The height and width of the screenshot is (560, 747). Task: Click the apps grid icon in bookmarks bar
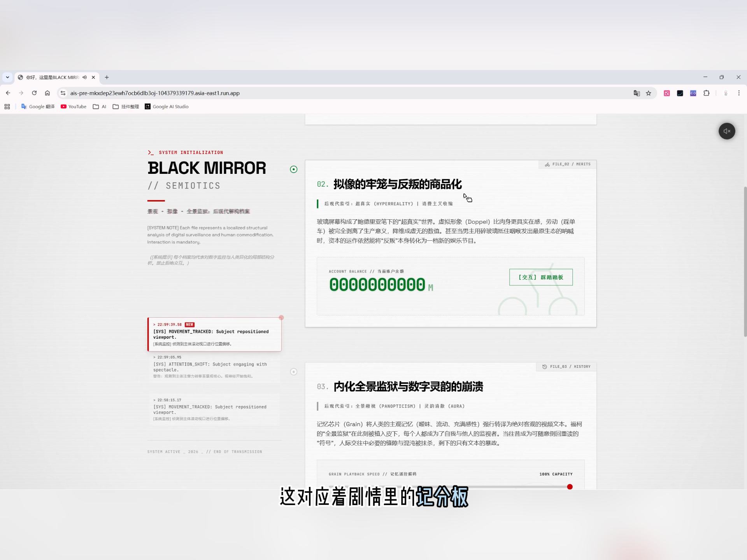pos(7,107)
